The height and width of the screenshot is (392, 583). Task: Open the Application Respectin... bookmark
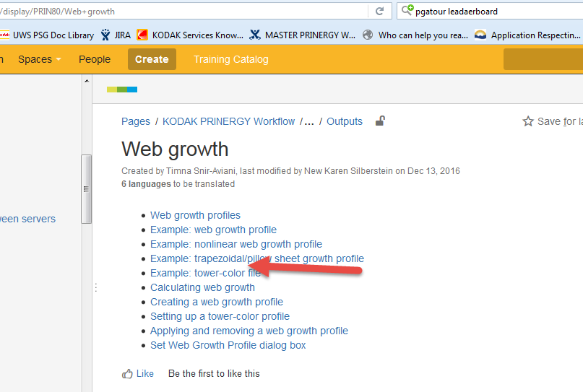coord(527,35)
